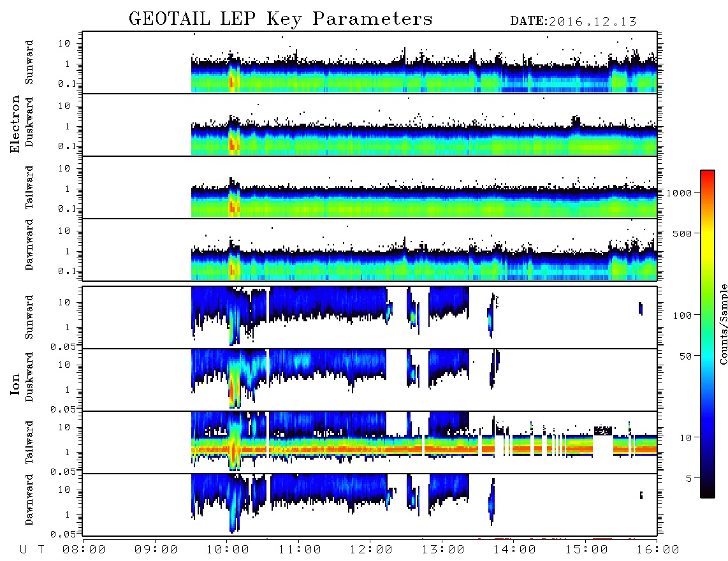Click the 08:00 time tick label
This screenshot has height=561, width=728.
[x=84, y=550]
